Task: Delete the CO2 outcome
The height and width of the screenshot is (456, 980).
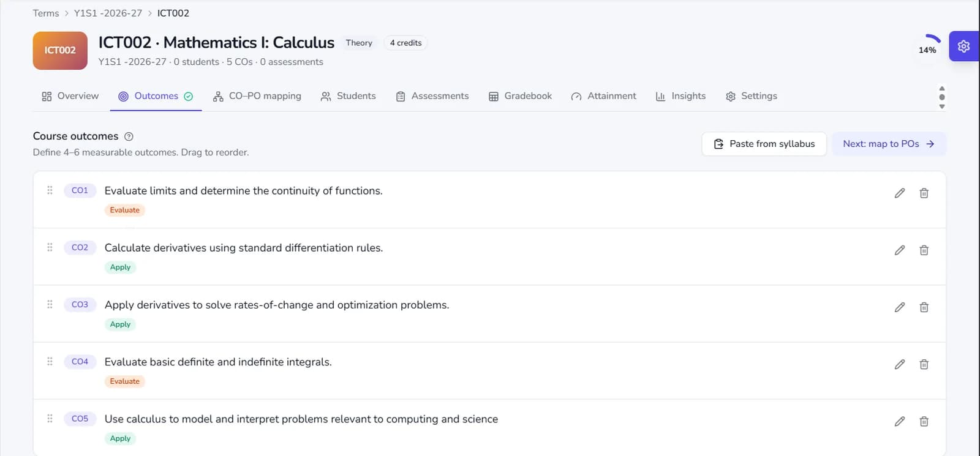Action: pos(924,250)
